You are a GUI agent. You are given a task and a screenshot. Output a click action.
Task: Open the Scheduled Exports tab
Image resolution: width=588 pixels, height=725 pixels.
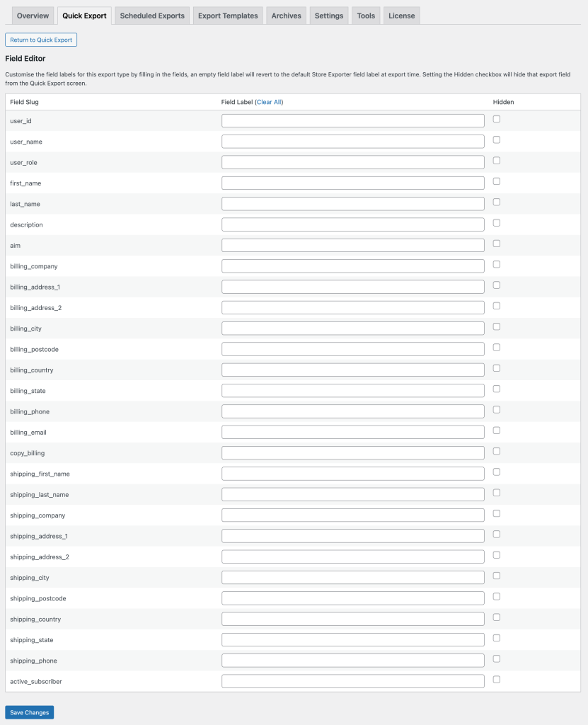pos(152,16)
